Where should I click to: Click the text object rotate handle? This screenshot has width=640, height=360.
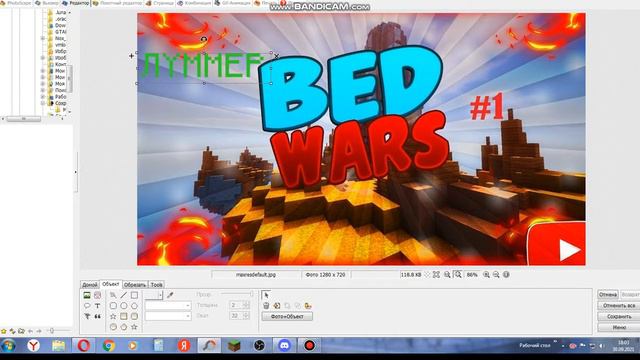point(204,39)
